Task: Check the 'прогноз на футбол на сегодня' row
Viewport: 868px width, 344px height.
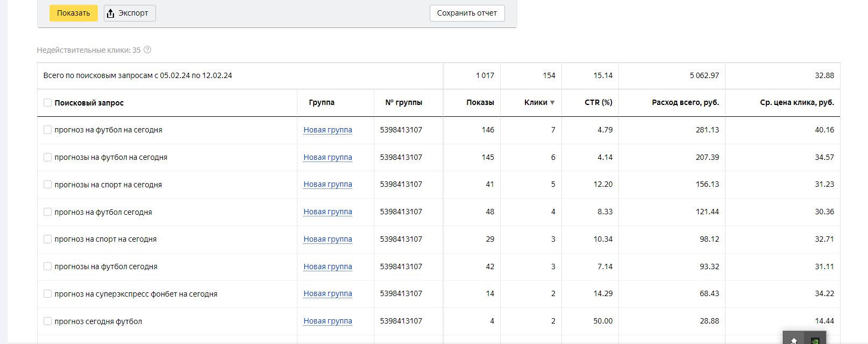Action: coord(47,130)
